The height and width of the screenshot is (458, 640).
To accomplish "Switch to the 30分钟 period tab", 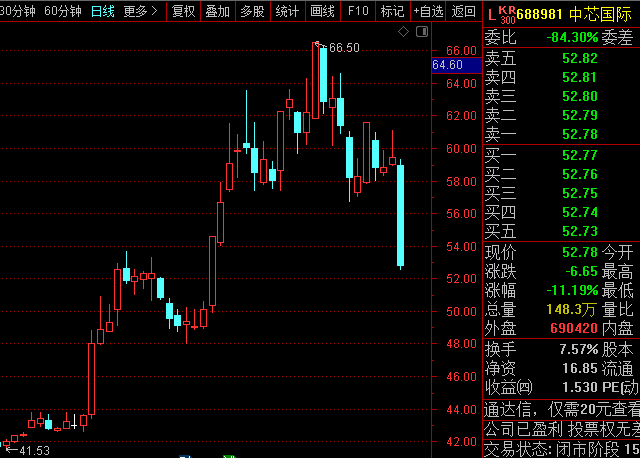I will pyautogui.click(x=18, y=11).
